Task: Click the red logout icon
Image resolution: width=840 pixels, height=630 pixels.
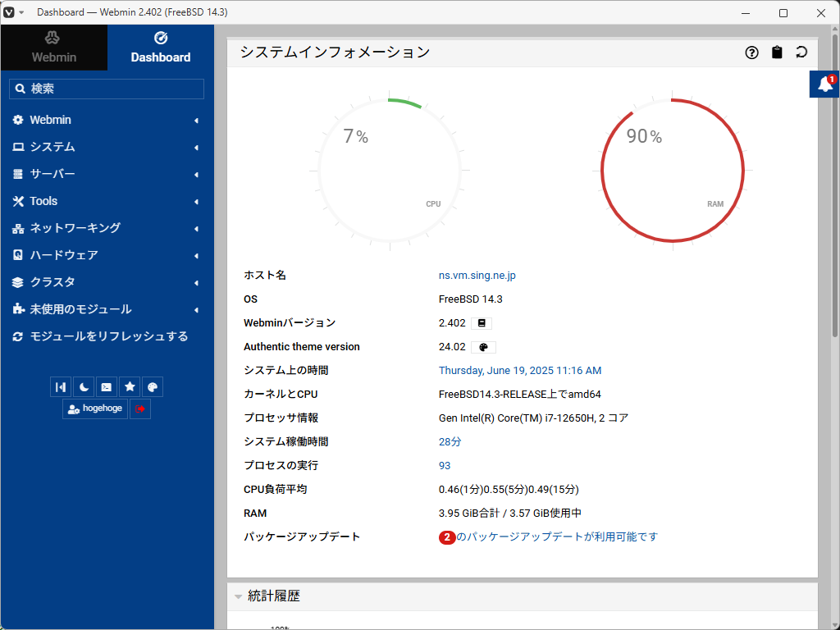Action: click(139, 409)
